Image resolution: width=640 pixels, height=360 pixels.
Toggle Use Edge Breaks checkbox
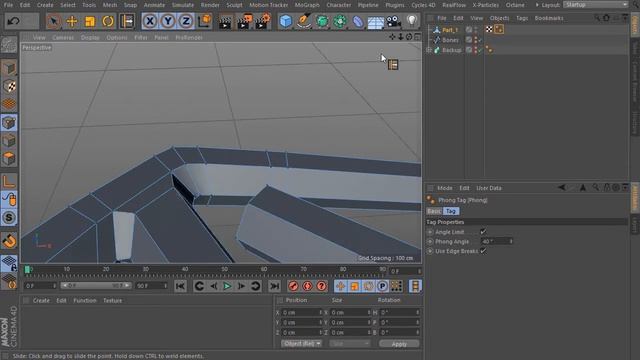click(x=483, y=251)
